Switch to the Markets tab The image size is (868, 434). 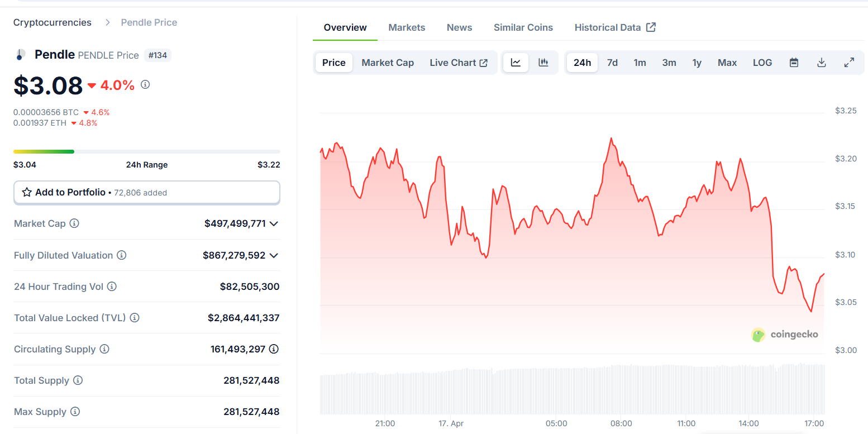click(x=407, y=27)
